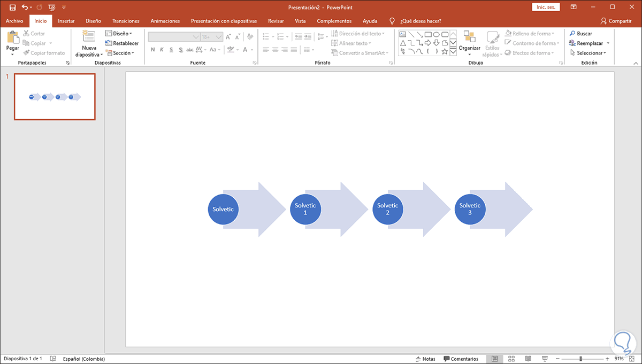Image resolution: width=642 pixels, height=364 pixels.
Task: Open Reemplazar replace tool
Action: [589, 43]
